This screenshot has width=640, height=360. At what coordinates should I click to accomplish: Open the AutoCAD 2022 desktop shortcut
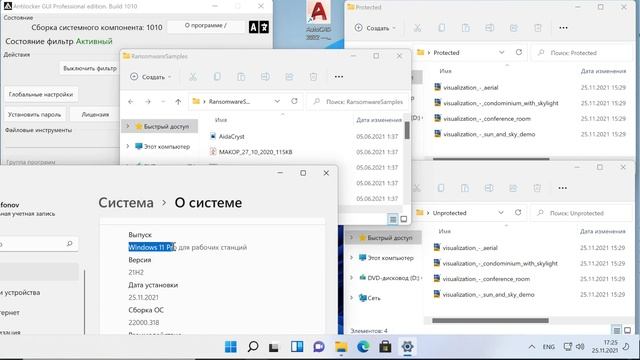pyautogui.click(x=319, y=20)
